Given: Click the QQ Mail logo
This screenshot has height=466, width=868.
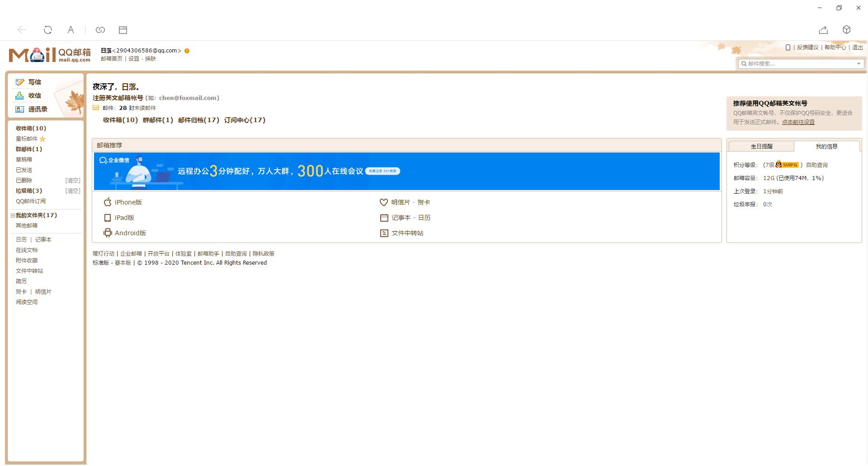Looking at the screenshot, I should coord(50,55).
